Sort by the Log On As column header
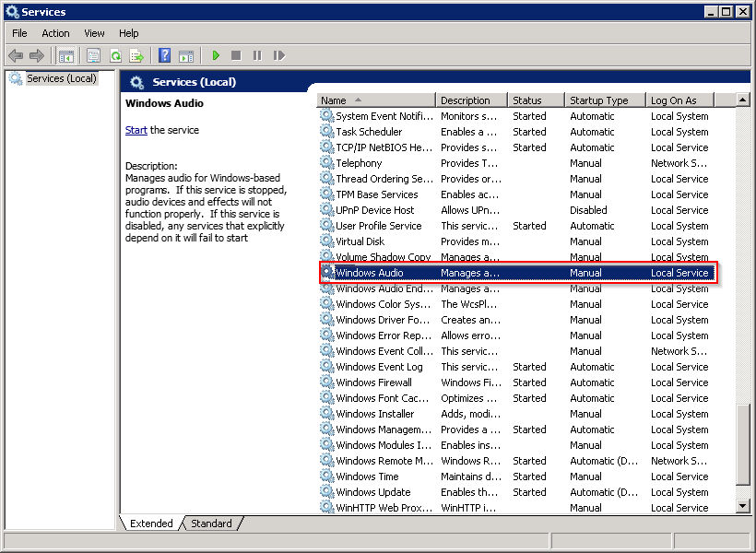 [x=679, y=100]
